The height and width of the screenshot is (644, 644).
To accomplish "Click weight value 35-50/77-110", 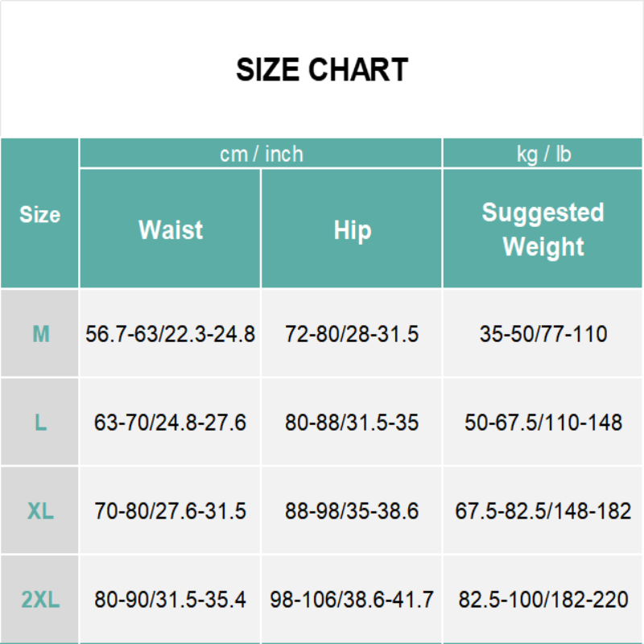I will pyautogui.click(x=543, y=333).
